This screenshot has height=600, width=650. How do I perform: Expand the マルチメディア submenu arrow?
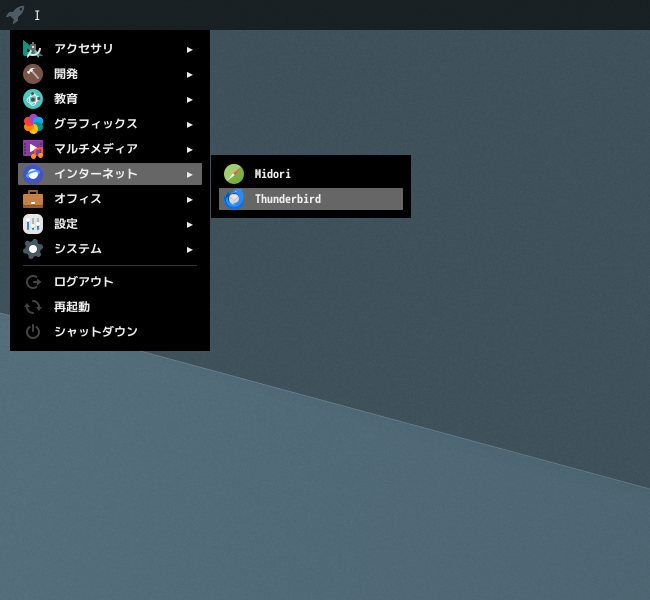[189, 150]
